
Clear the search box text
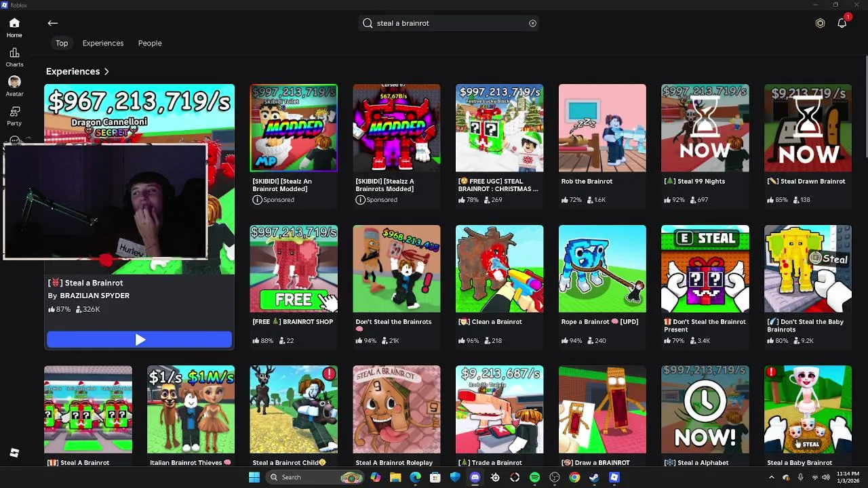pyautogui.click(x=532, y=23)
